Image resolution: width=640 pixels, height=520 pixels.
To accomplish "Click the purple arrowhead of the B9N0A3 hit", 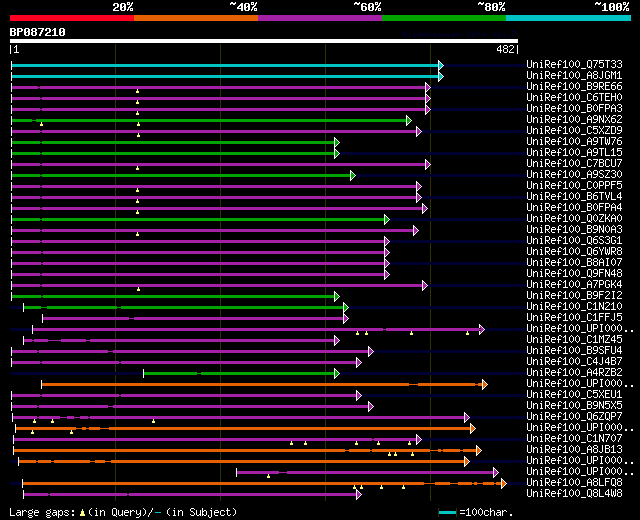I will [x=416, y=231].
